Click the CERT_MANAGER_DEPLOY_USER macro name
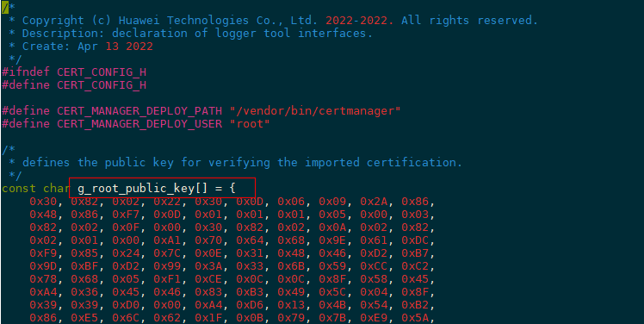The image size is (644, 324). (x=139, y=124)
